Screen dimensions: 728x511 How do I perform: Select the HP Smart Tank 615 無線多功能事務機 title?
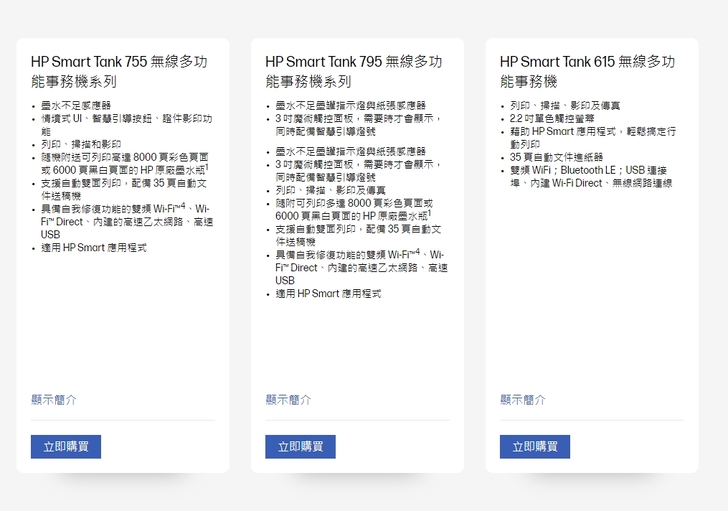coord(587,71)
